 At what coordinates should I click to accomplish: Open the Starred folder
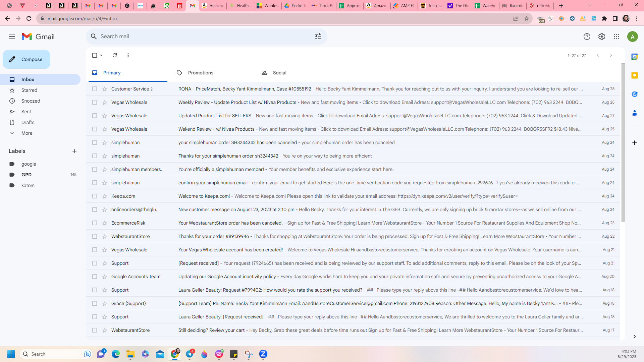40,90
